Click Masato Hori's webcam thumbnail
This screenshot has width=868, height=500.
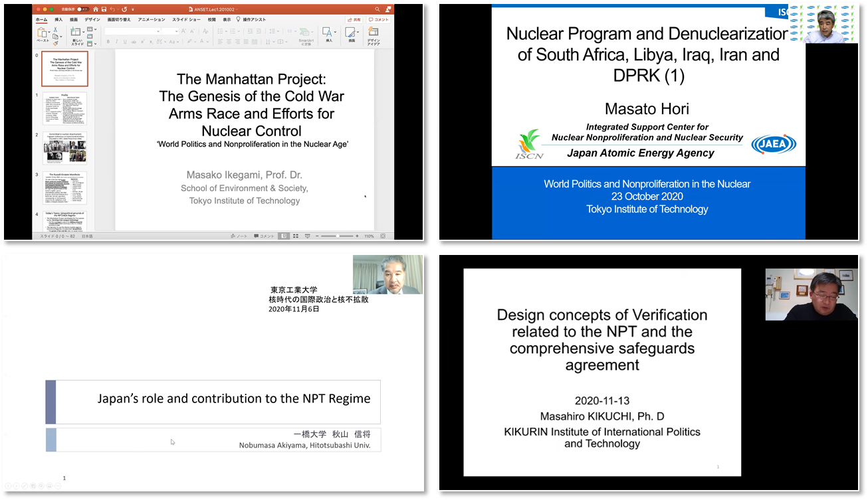tap(824, 25)
